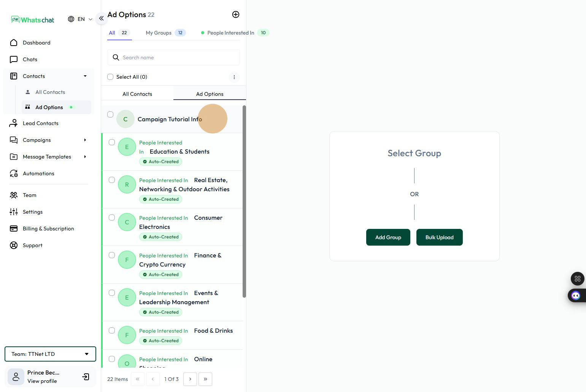Open three-dot options menu beside Select All
The width and height of the screenshot is (586, 392).
tap(234, 77)
